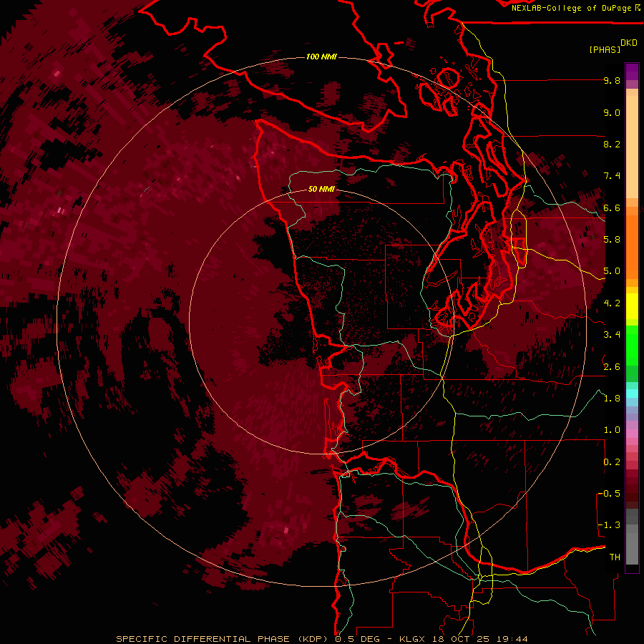Click the [PHAS] units label

605,49
